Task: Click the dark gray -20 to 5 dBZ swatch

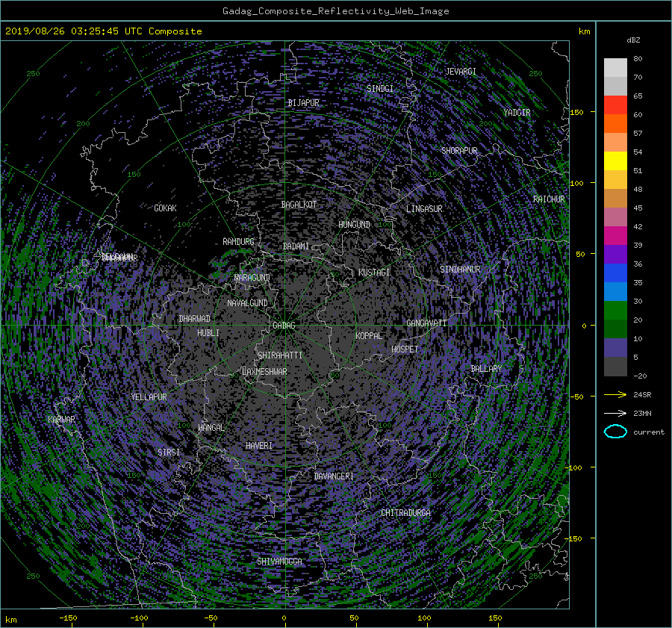Action: (x=615, y=366)
